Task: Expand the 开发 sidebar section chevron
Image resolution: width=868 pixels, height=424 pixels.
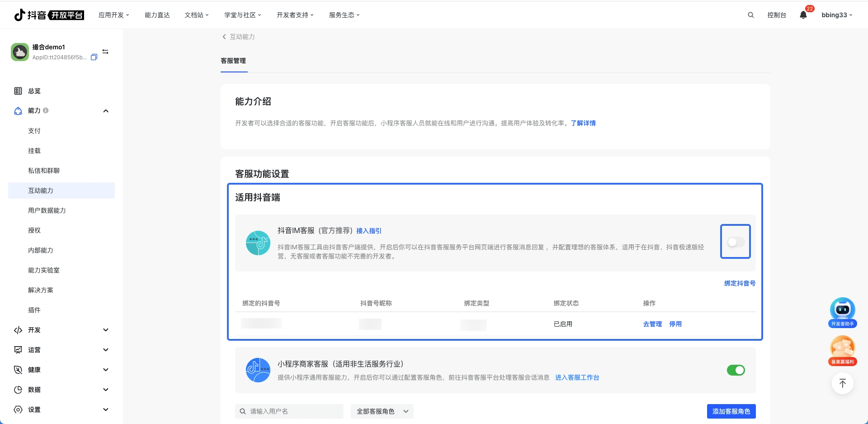Action: click(x=106, y=330)
